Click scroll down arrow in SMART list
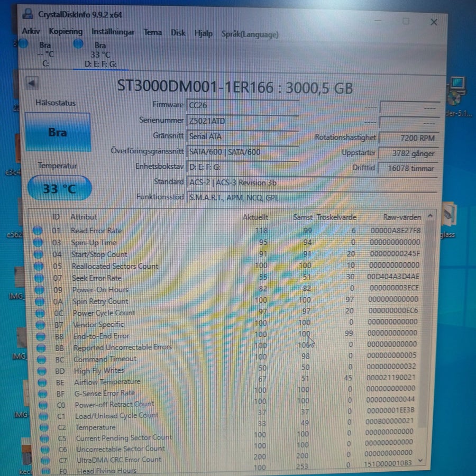Screen dimensions: 476x476 tap(420, 460)
